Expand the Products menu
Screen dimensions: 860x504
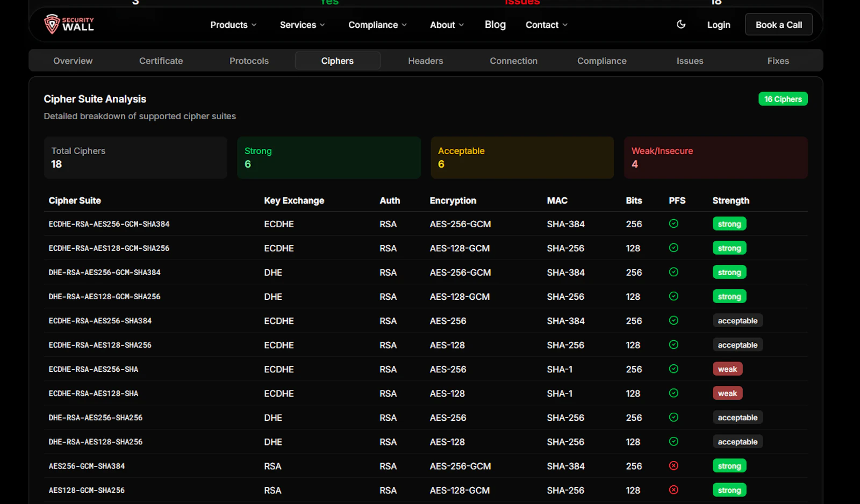pos(233,25)
